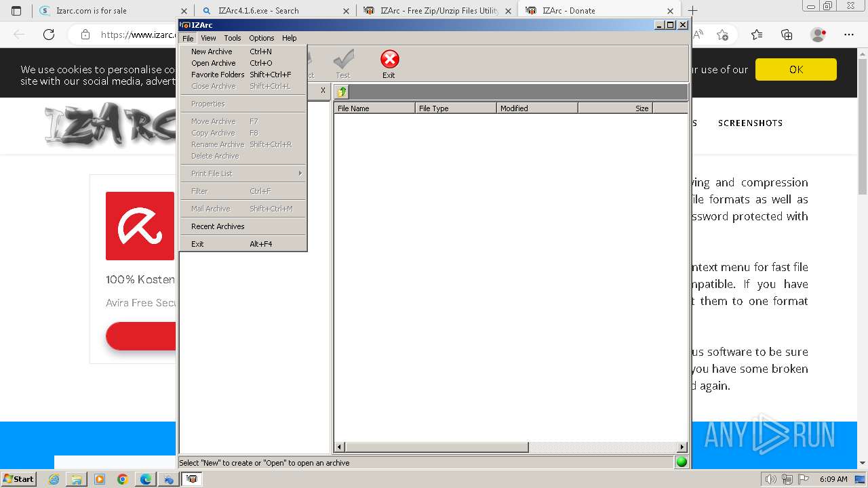This screenshot has height=488, width=868.
Task: Open the volume speaker tray icon
Action: click(770, 479)
